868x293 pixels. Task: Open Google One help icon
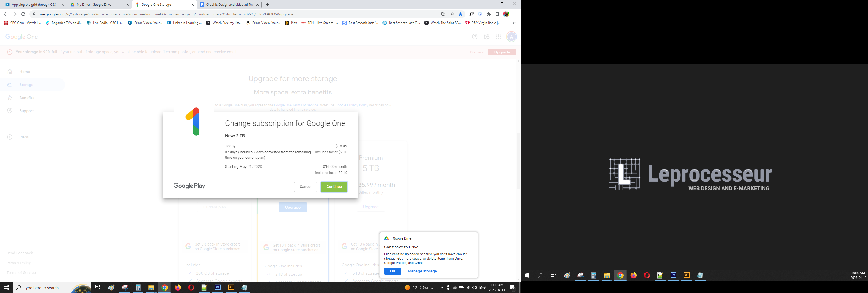pyautogui.click(x=474, y=37)
